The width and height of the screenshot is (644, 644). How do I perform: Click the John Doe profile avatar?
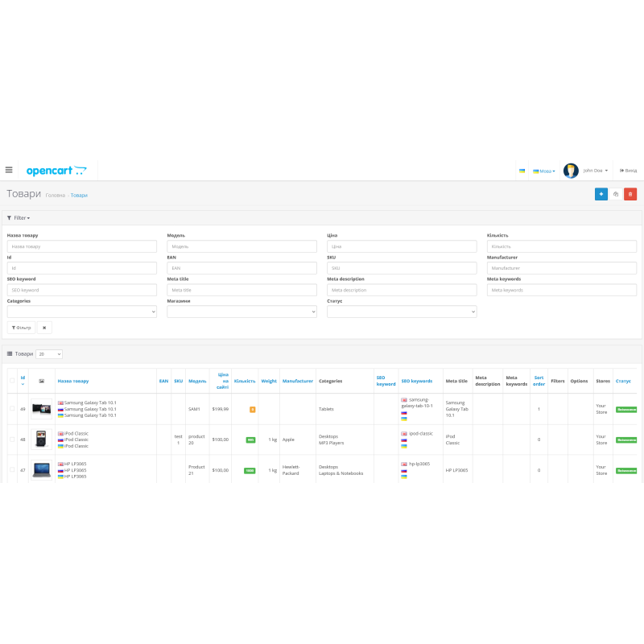[569, 170]
